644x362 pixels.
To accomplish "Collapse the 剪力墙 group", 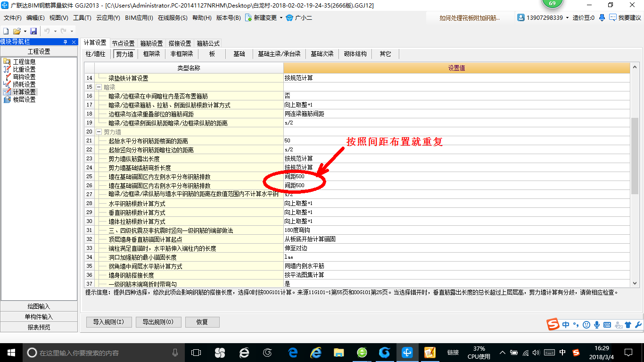I will tap(99, 132).
